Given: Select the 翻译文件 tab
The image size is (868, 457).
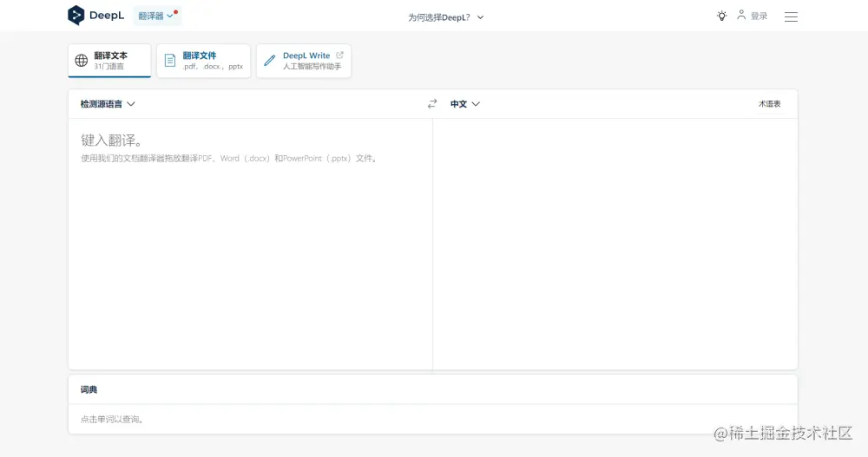Looking at the screenshot, I should coord(204,61).
